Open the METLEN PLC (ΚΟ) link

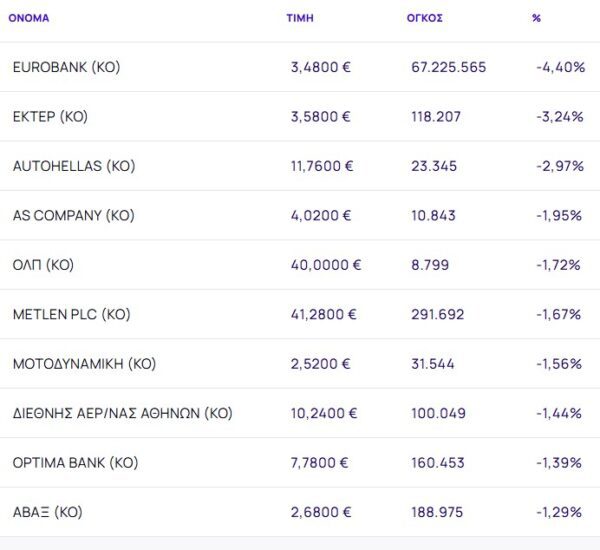(71, 314)
